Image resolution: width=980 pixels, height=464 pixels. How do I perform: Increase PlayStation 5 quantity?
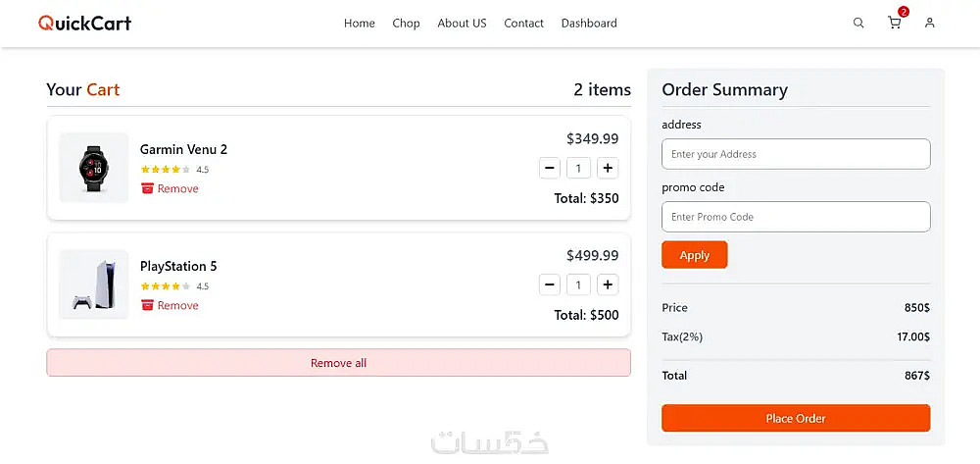click(x=609, y=285)
